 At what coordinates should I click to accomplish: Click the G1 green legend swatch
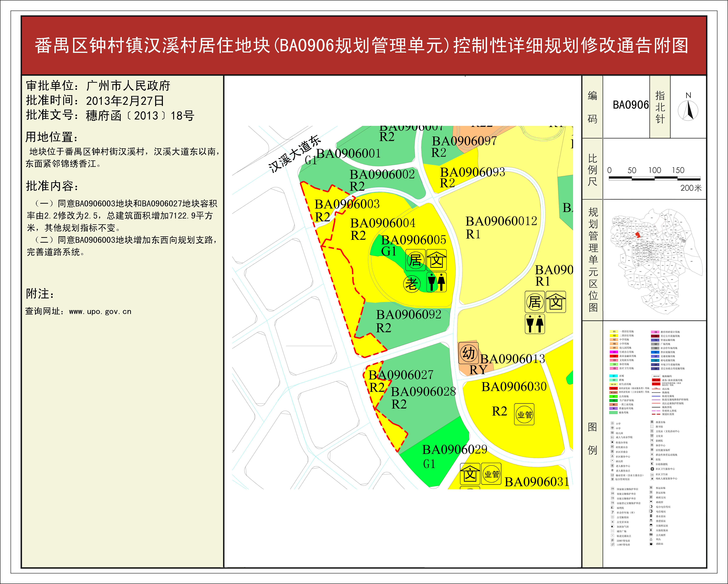614,396
